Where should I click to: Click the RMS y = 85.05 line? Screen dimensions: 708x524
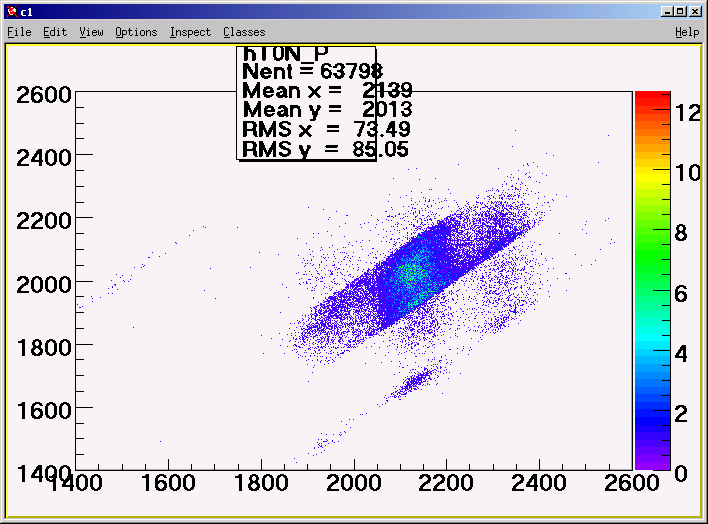tap(325, 149)
